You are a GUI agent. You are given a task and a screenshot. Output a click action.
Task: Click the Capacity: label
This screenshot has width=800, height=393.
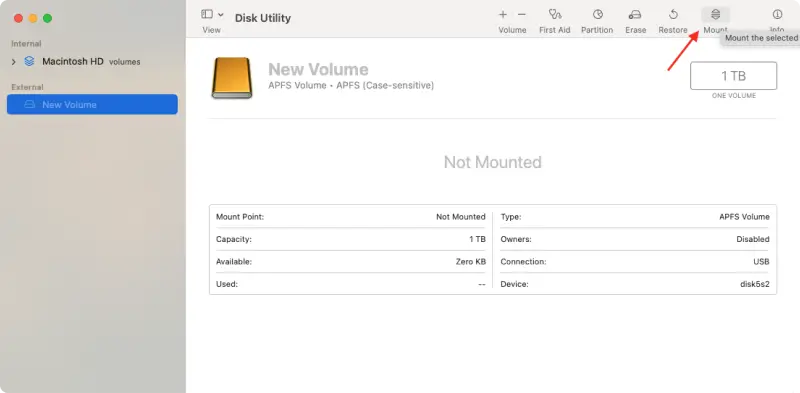click(234, 239)
